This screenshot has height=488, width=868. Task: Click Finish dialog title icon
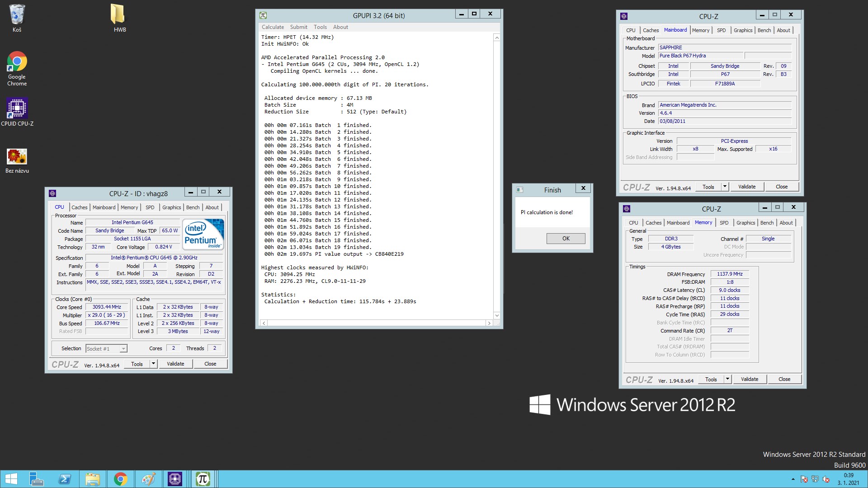tap(519, 190)
